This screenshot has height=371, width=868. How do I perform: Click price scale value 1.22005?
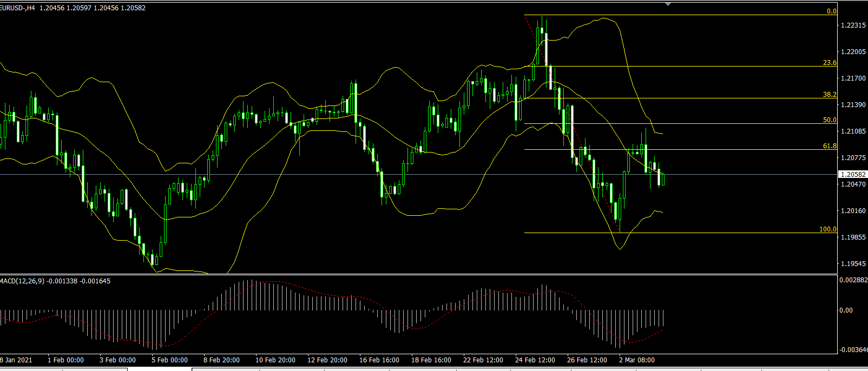click(x=854, y=52)
